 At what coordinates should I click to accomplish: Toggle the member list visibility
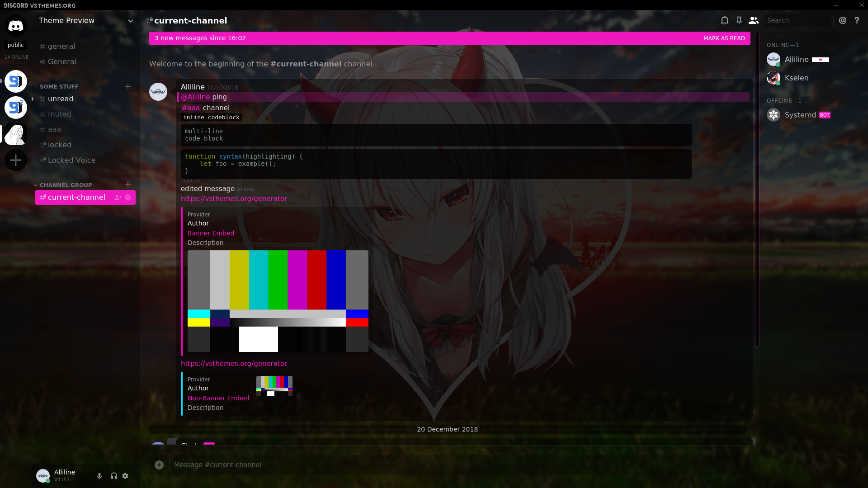click(754, 20)
